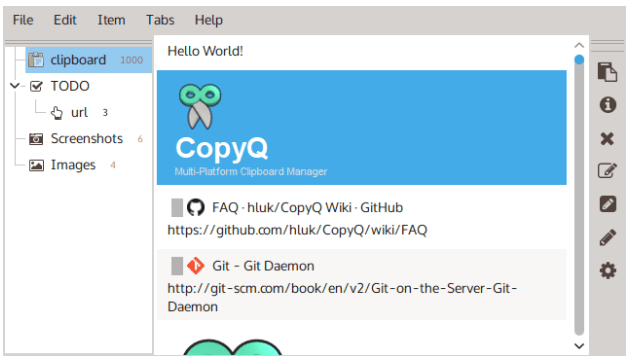Click the filled pencil-square edit icon

click(607, 204)
